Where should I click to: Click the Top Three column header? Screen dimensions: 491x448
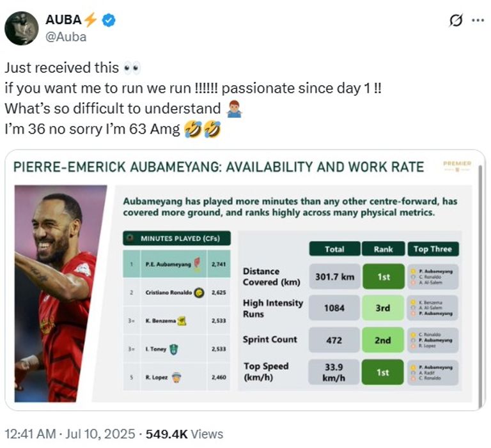pos(433,249)
